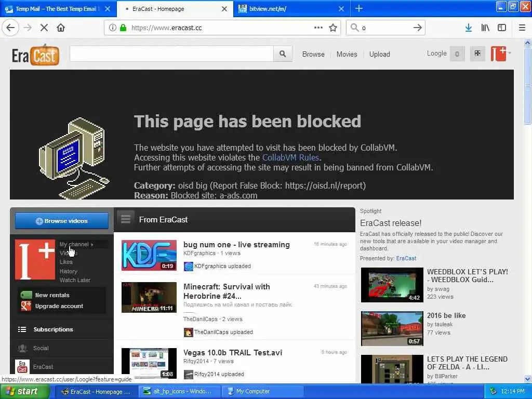Image resolution: width=532 pixels, height=399 pixels.
Task: Open History in the guide
Action: point(69,271)
